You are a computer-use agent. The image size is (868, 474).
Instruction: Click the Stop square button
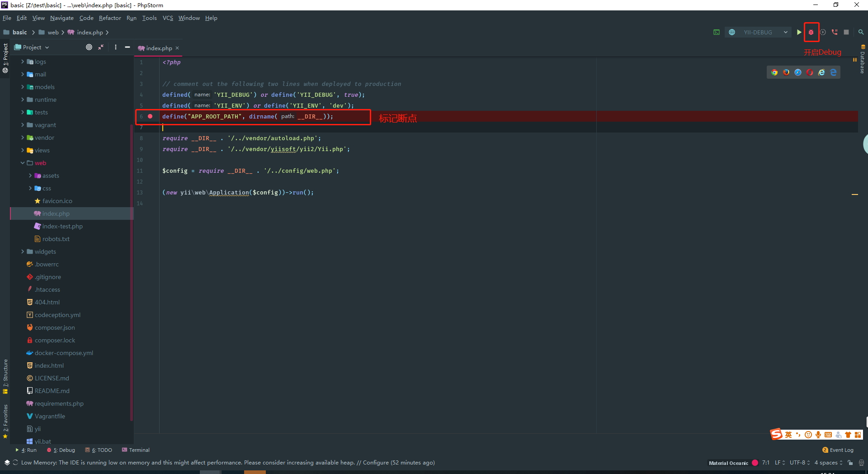[x=846, y=32]
